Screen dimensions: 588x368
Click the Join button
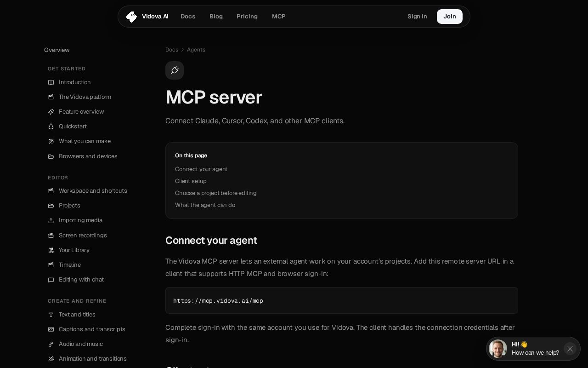click(450, 17)
